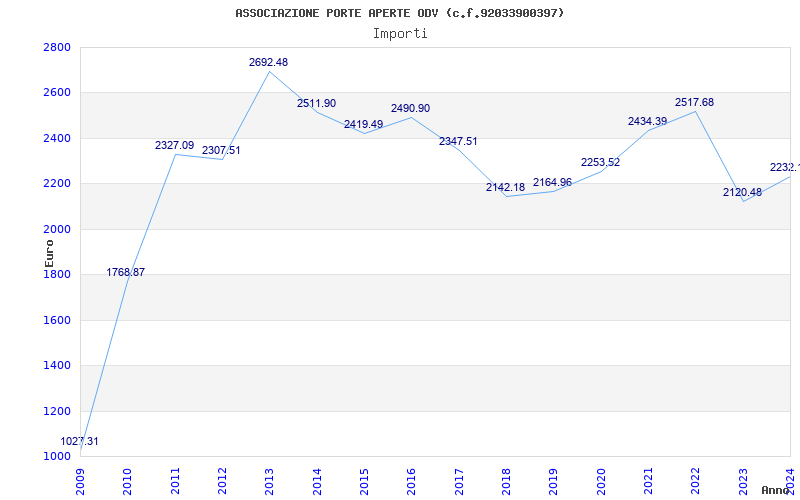Click the x-axis year label 2013

coord(270,482)
